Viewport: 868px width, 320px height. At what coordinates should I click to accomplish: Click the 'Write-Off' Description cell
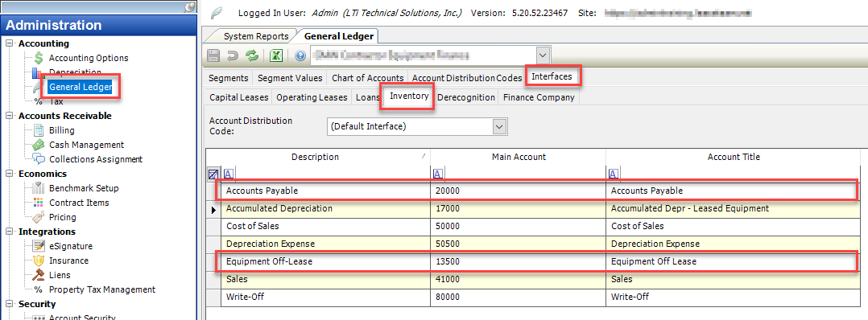pyautogui.click(x=325, y=297)
